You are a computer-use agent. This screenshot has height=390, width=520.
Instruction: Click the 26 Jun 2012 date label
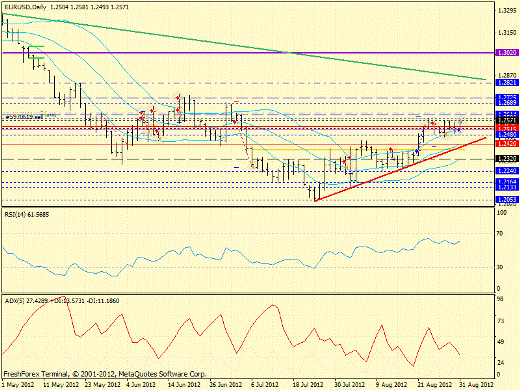[x=226, y=385]
